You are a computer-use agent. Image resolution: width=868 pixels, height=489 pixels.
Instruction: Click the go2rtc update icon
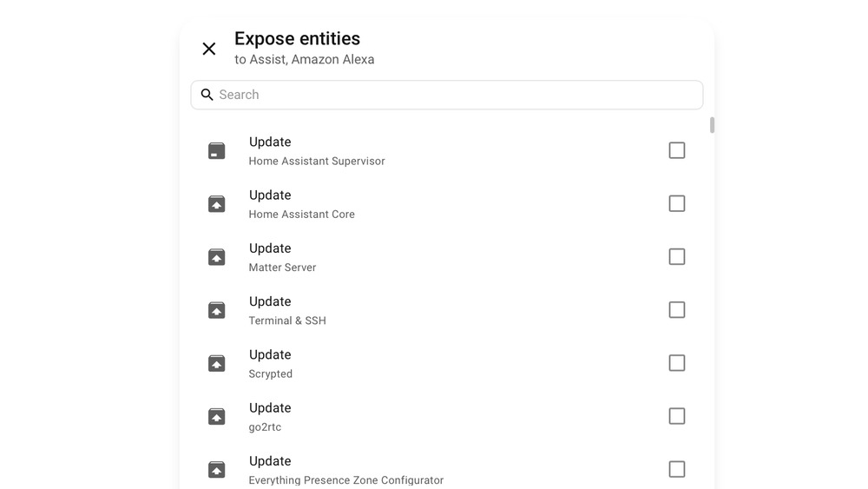(x=216, y=416)
